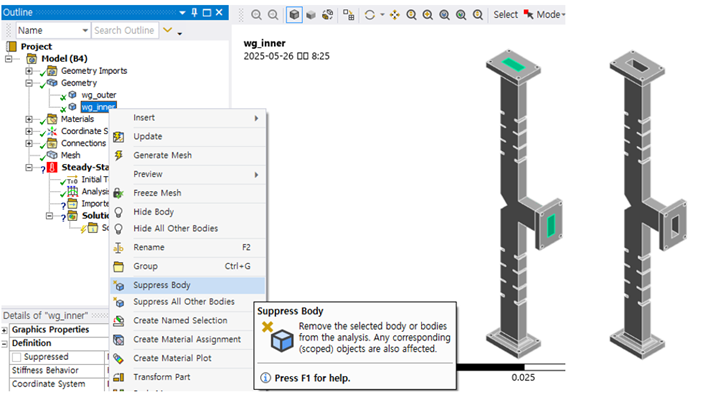The height and width of the screenshot is (397, 706).
Task: Click the Manage Views grid icon
Action: (348, 15)
